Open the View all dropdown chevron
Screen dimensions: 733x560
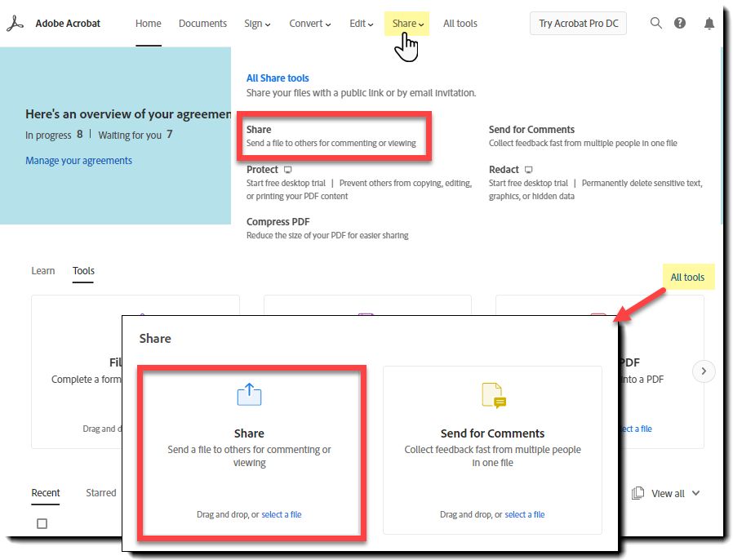695,493
